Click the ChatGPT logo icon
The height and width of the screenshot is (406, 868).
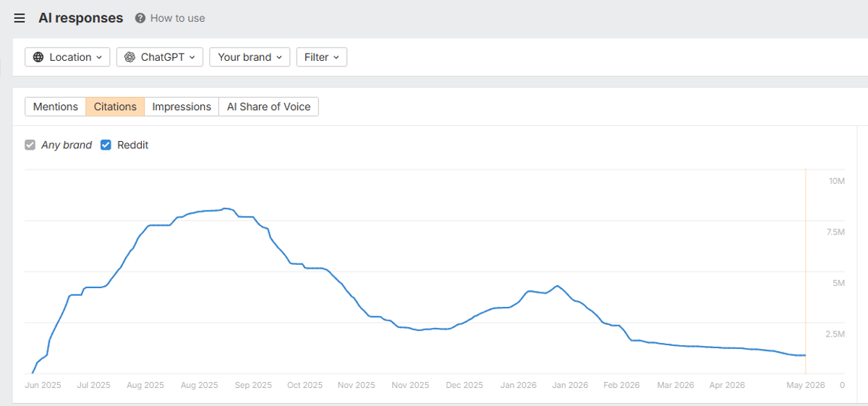point(129,57)
